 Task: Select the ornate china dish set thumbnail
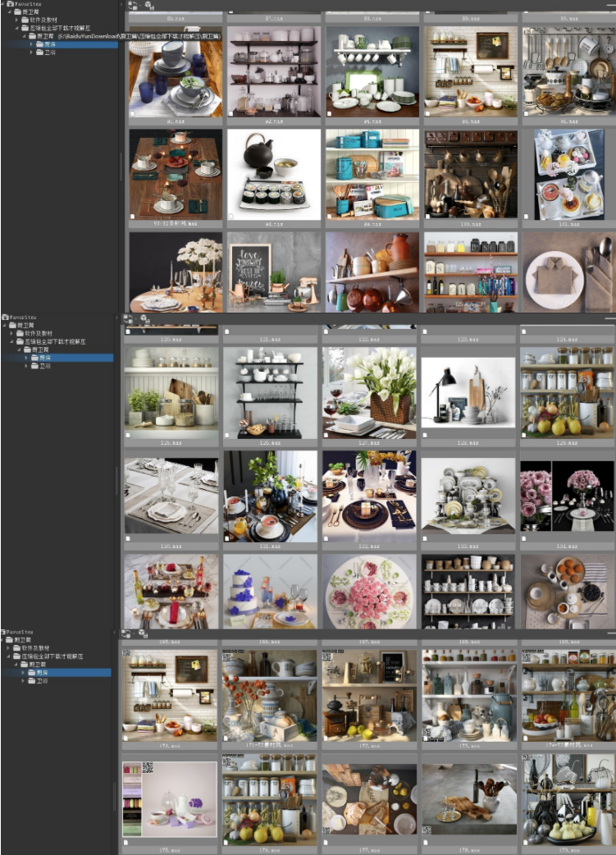coord(468,496)
